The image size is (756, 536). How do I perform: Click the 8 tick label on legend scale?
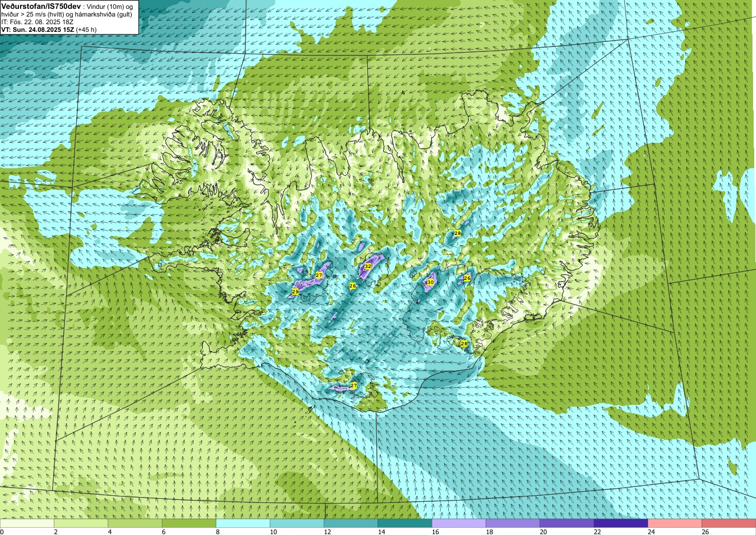(218, 532)
